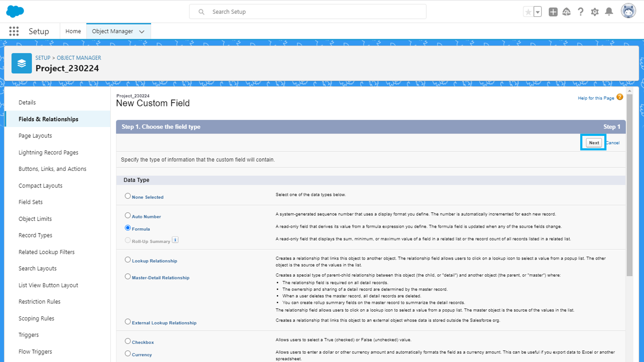Screen dimensions: 644x362
Task: Select the Currency radio button
Action: click(128, 353)
